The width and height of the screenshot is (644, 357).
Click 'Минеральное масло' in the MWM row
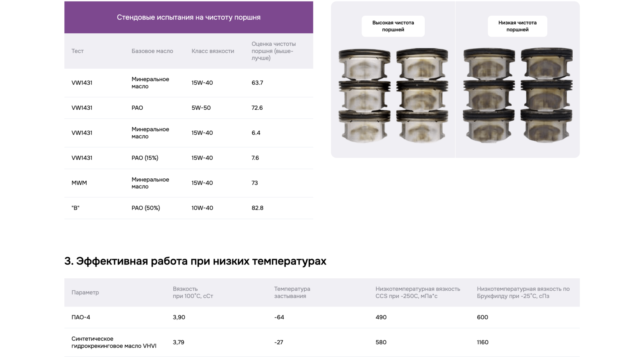click(x=150, y=183)
